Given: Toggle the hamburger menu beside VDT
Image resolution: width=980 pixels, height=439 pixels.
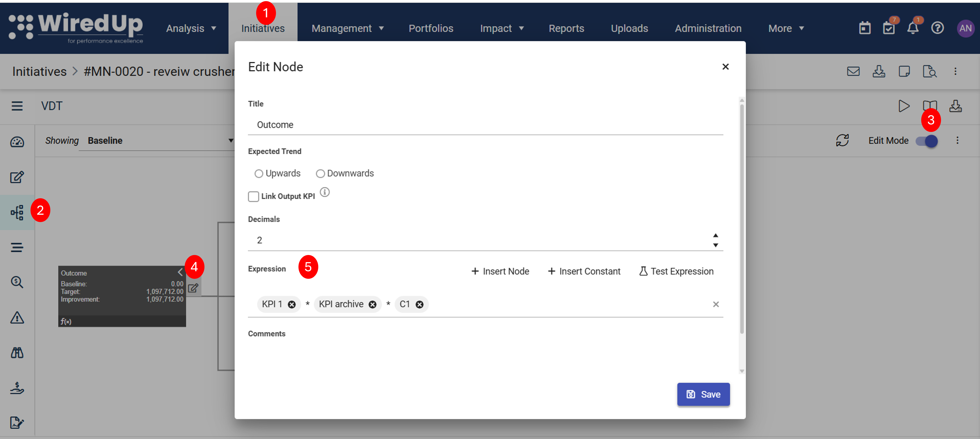Looking at the screenshot, I should pos(17,106).
